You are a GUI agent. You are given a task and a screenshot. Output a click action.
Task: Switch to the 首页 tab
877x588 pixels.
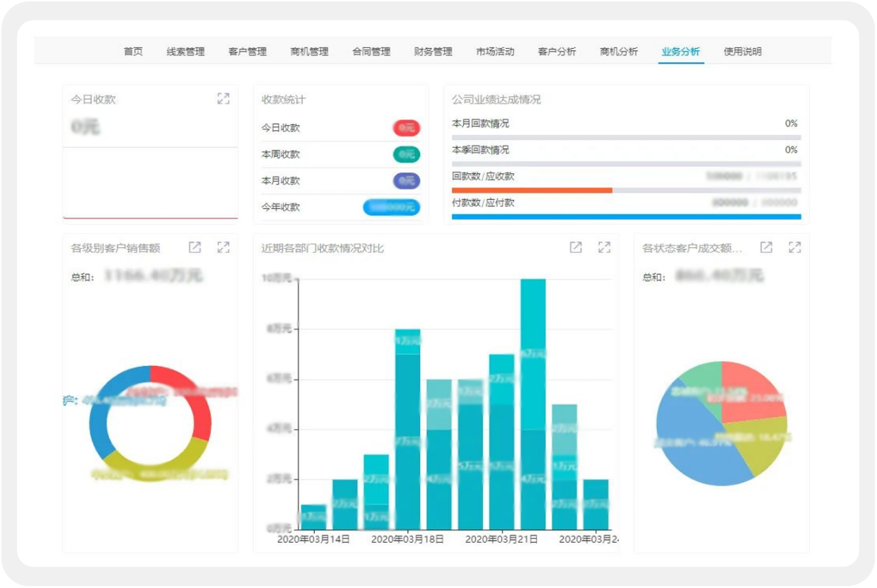133,52
